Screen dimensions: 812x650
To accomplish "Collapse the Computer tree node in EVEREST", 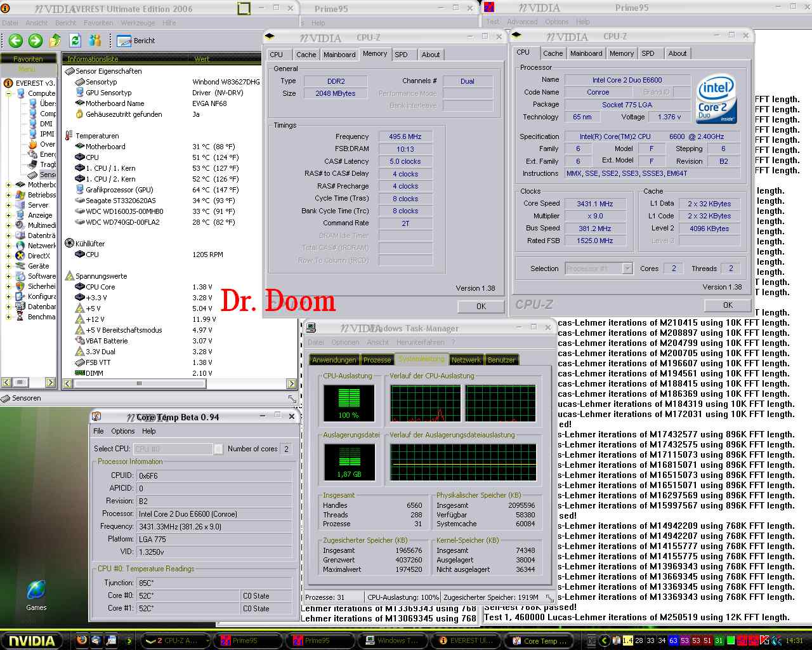I will pyautogui.click(x=9, y=93).
